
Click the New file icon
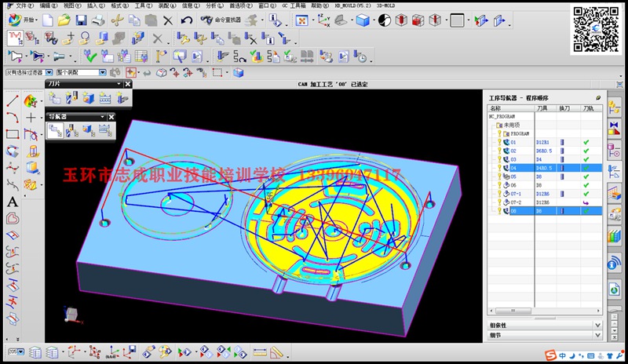click(48, 20)
